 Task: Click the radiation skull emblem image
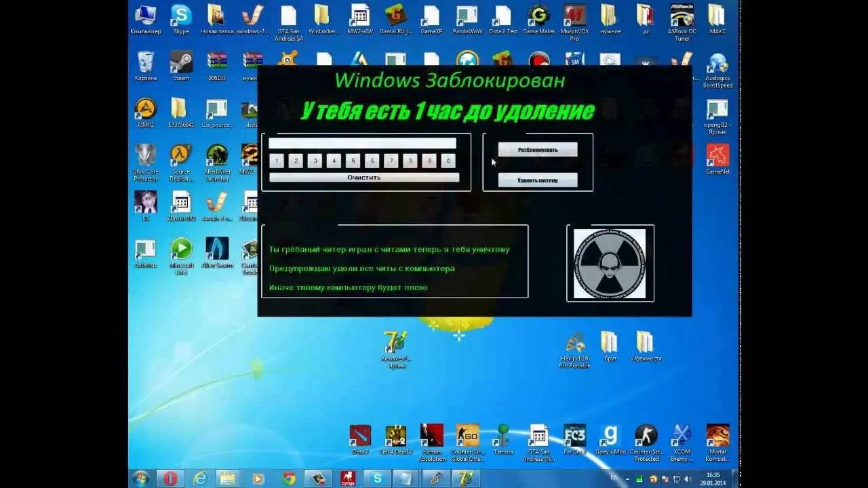click(x=610, y=264)
